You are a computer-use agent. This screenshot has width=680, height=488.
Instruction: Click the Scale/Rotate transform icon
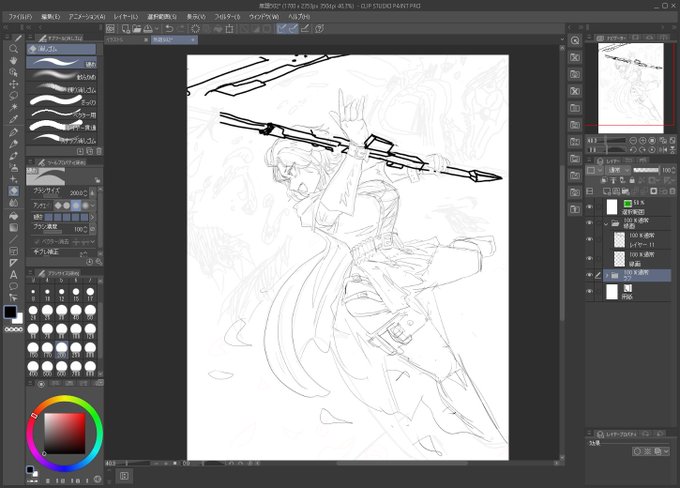coord(229,29)
